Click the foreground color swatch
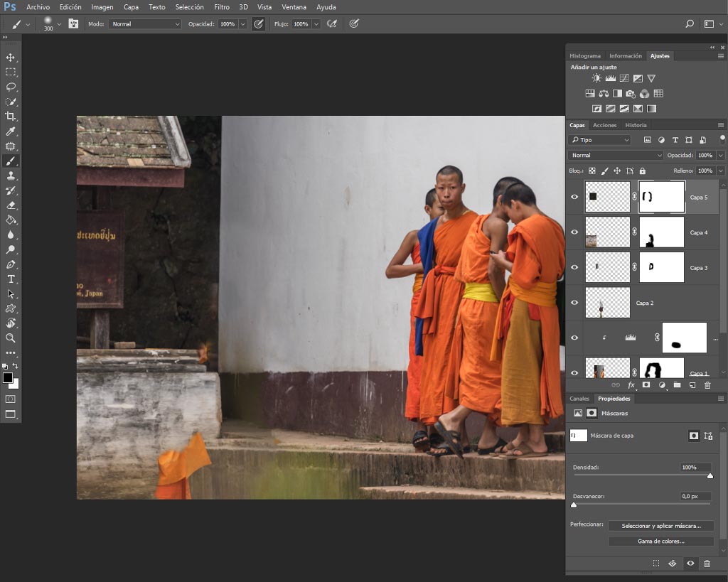728x582 pixels. point(7,378)
